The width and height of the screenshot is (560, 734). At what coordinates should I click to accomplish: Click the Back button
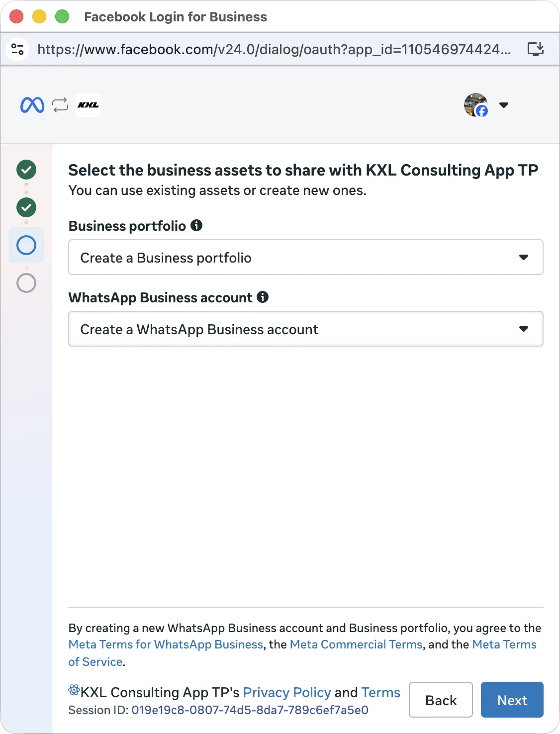[441, 700]
